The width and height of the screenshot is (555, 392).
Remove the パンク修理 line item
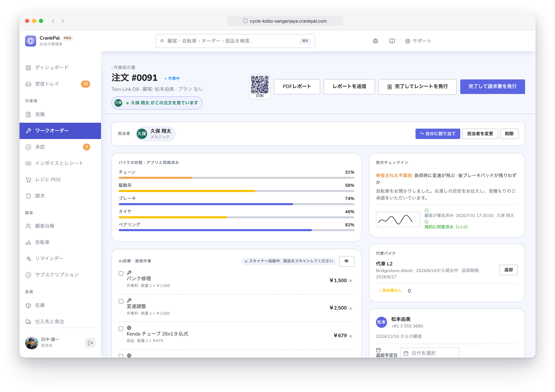click(351, 281)
